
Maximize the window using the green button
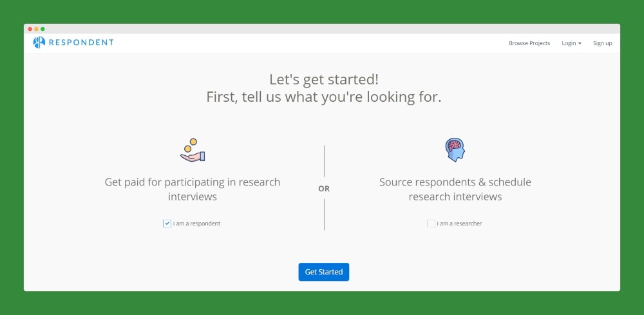click(43, 29)
